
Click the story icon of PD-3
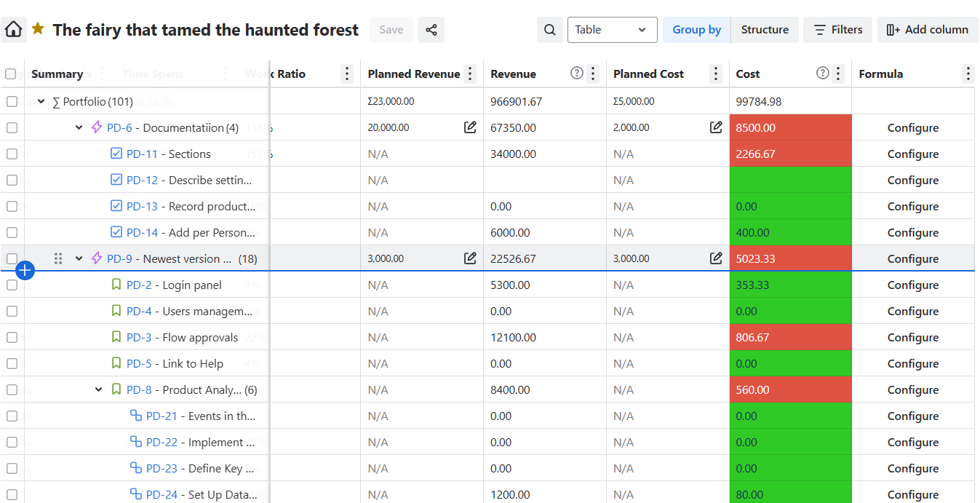click(116, 337)
